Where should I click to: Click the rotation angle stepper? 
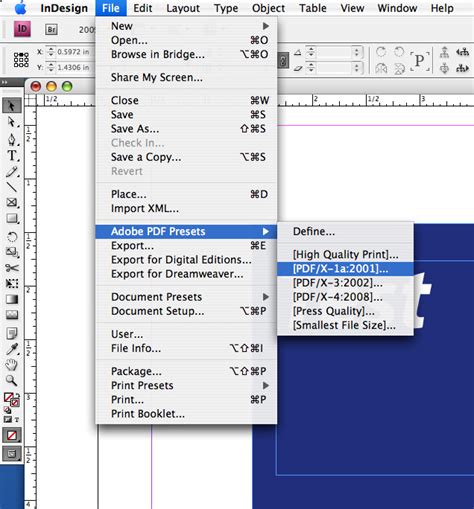pyautogui.click(x=311, y=52)
